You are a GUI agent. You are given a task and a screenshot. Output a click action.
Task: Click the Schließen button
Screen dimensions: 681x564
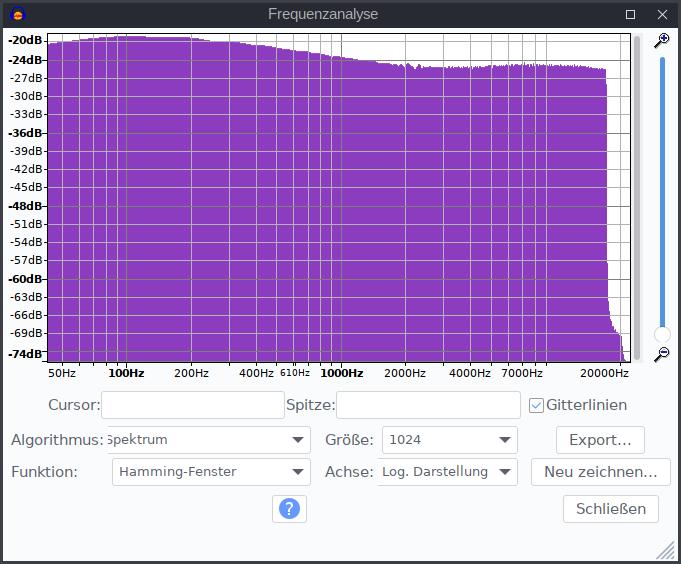point(611,508)
